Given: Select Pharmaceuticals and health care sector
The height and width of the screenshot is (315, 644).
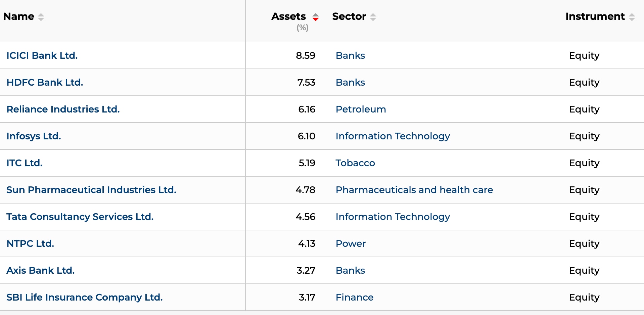Looking at the screenshot, I should click(x=414, y=190).
